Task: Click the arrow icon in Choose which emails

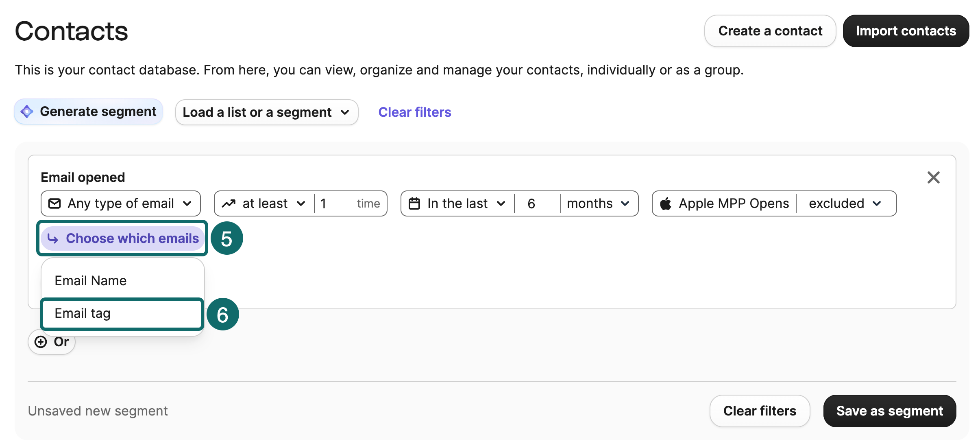Action: pos(53,238)
